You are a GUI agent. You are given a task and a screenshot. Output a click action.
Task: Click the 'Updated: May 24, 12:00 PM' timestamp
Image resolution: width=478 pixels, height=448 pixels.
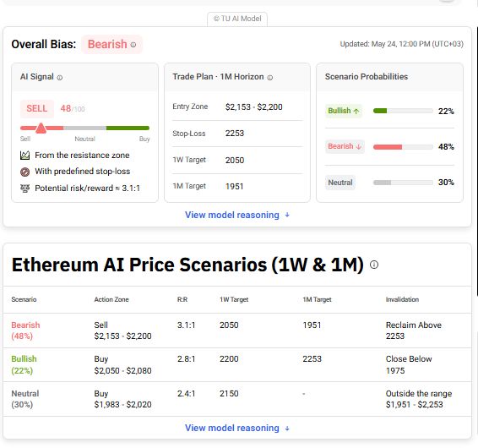pyautogui.click(x=401, y=44)
